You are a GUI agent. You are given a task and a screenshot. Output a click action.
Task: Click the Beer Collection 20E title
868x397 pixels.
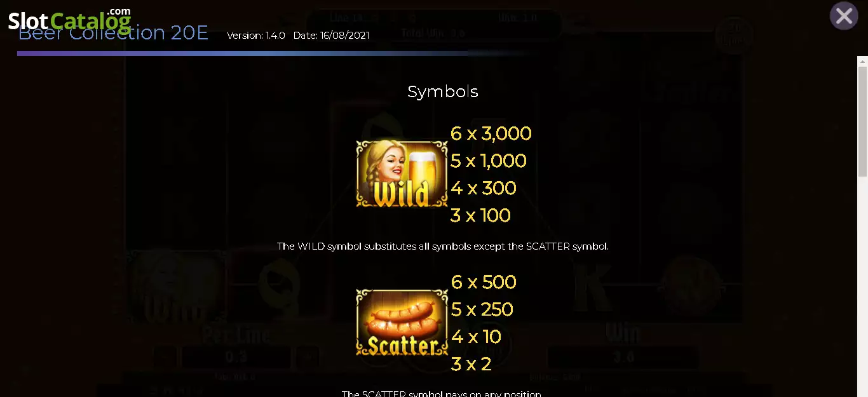coord(113,33)
